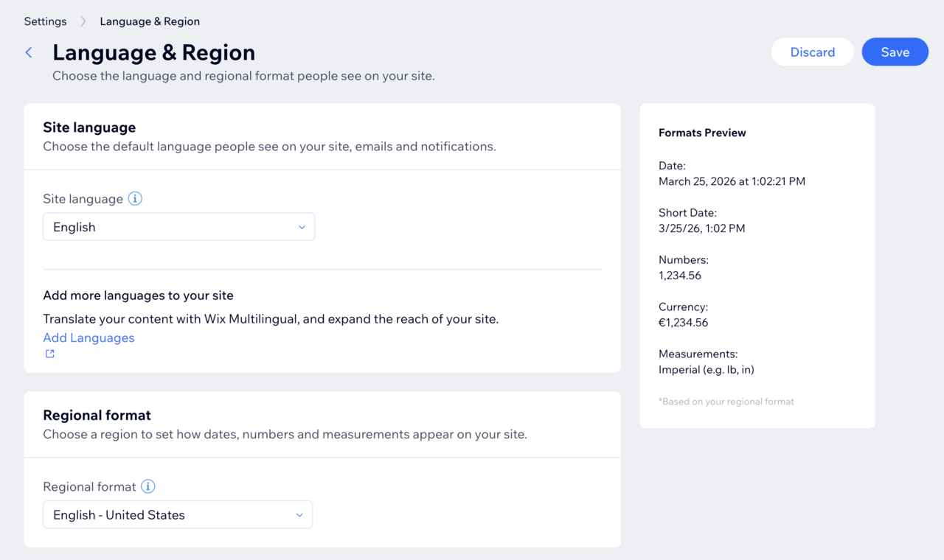Go to Settings in the breadcrumb
This screenshot has height=560, width=944.
[x=45, y=21]
